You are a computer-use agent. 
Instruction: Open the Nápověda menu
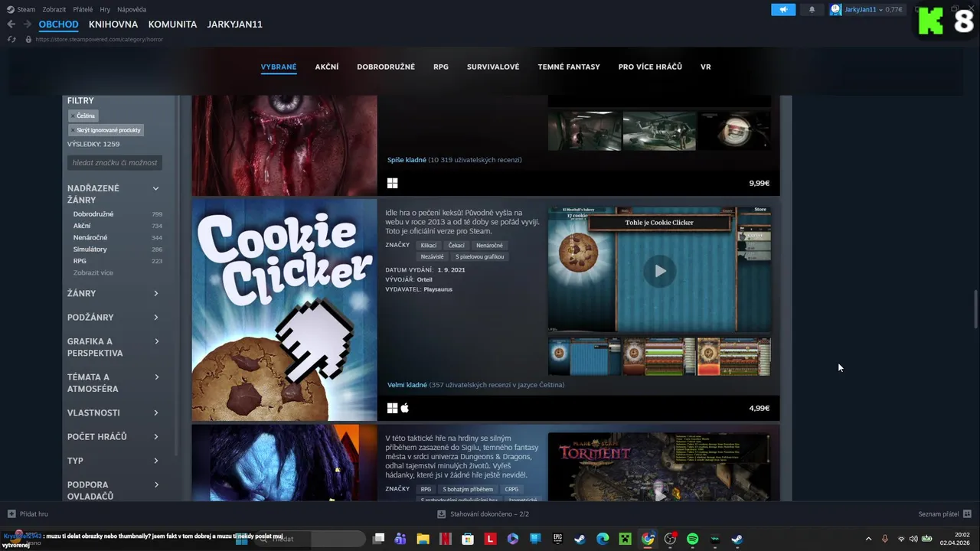[132, 10]
